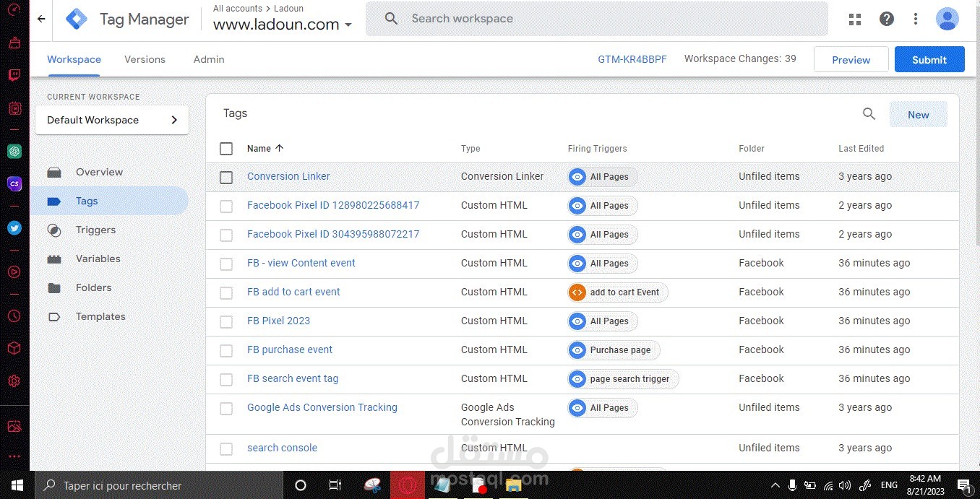
Task: Open Twitch icon in browser sidebar
Action: point(14,75)
